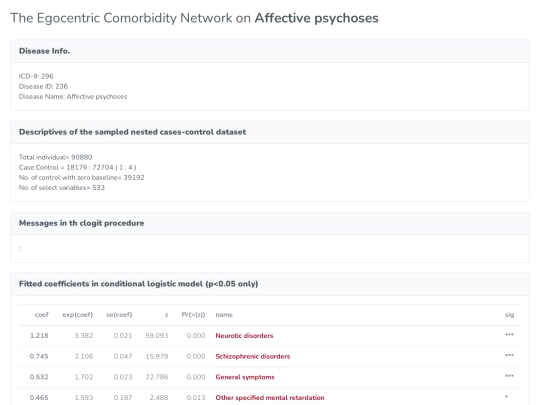
Task: Select exp(coef) value 2.106
Action: pos(84,356)
